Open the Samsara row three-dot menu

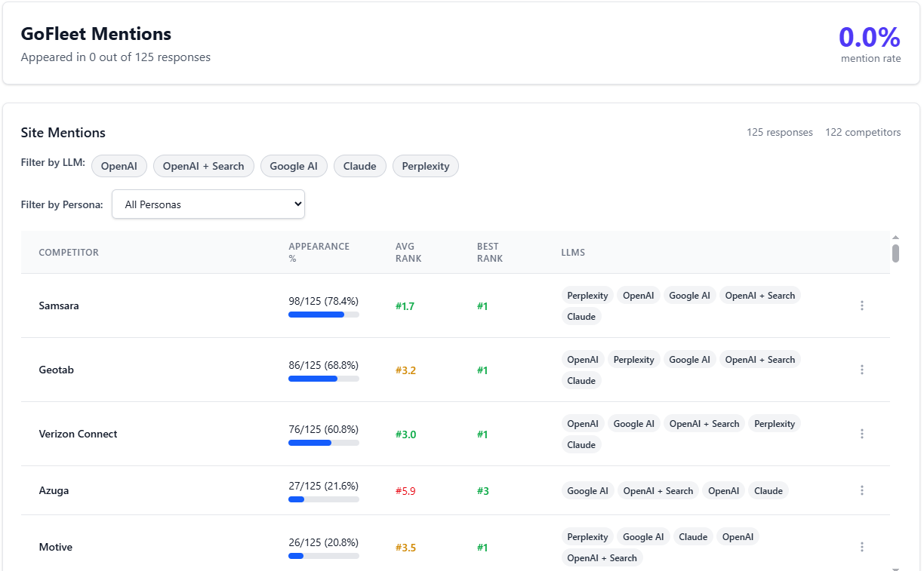tap(862, 305)
